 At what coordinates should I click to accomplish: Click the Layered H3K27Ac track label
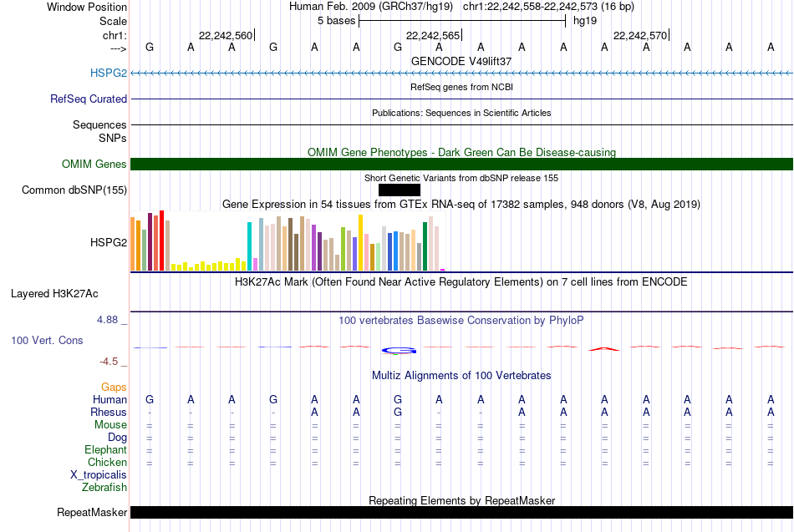(x=54, y=293)
